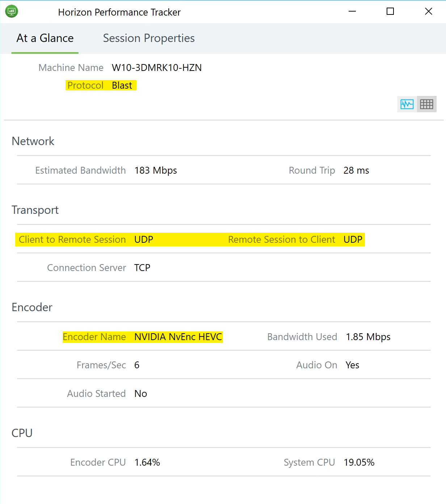Viewport: 446px width, 504px height.
Task: Click the System CPU 19.05% value
Action: coord(359,462)
